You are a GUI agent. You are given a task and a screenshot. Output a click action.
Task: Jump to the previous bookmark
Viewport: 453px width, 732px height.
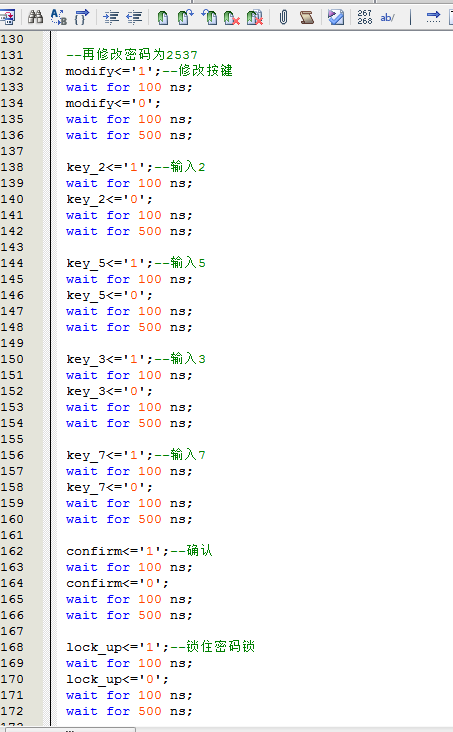click(x=209, y=17)
